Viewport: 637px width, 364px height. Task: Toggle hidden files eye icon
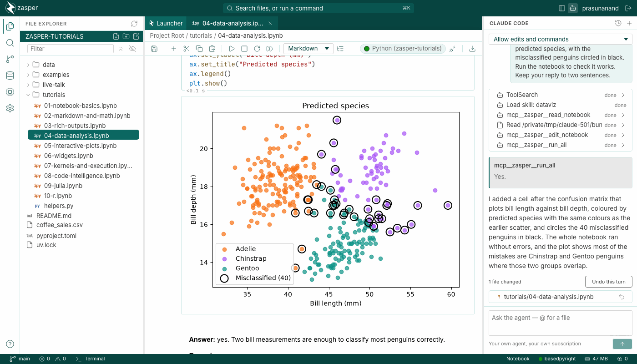click(x=132, y=49)
